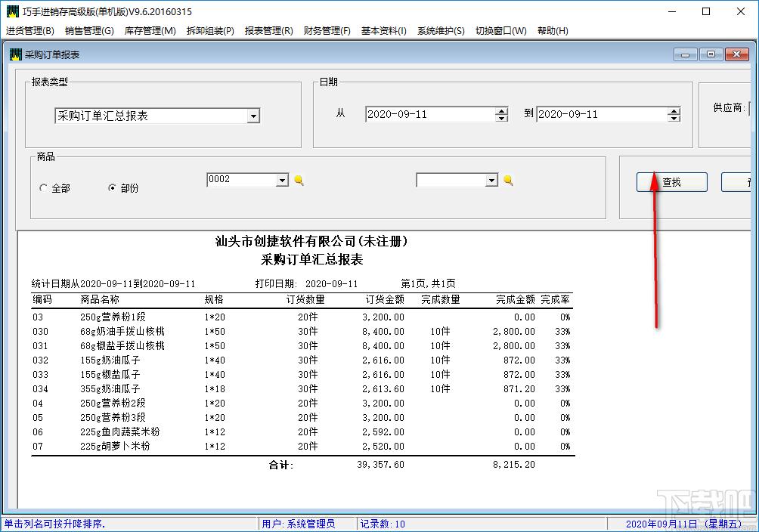The width and height of the screenshot is (759, 532).
Task: Click the 采购订单报表 window title icon
Action: [x=15, y=54]
